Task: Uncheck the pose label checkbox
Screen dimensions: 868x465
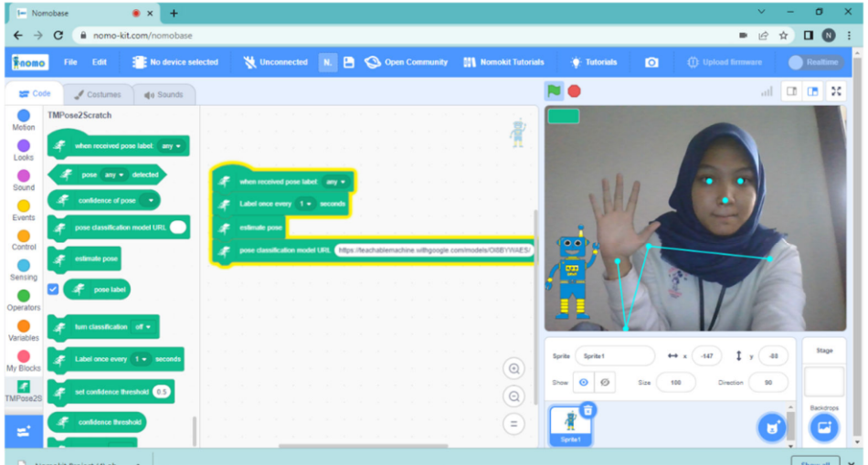Action: point(53,289)
